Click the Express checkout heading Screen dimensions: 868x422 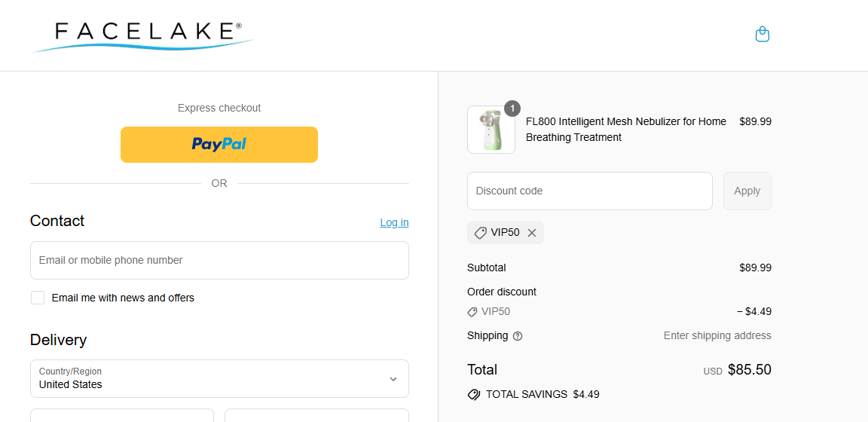coord(219,108)
